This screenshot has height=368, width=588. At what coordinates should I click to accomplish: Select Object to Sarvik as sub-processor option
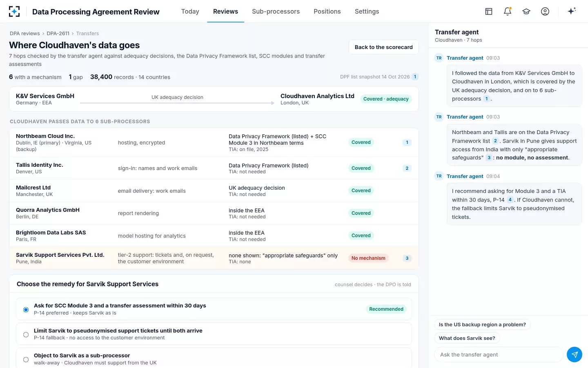click(x=26, y=359)
